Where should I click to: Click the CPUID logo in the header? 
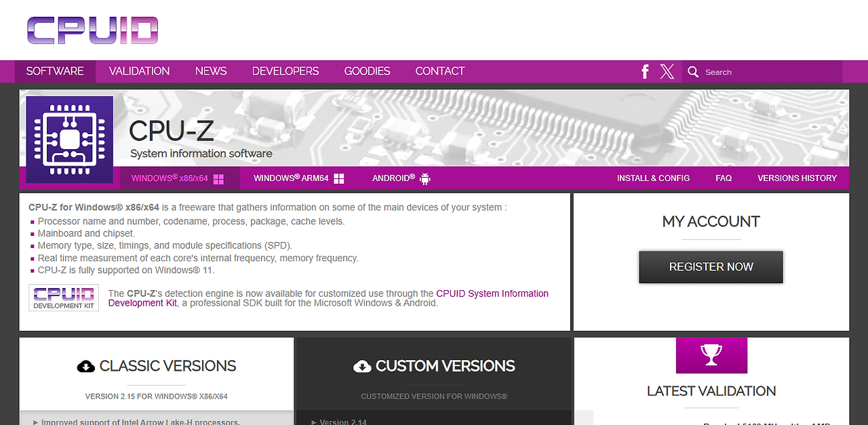[x=93, y=31]
